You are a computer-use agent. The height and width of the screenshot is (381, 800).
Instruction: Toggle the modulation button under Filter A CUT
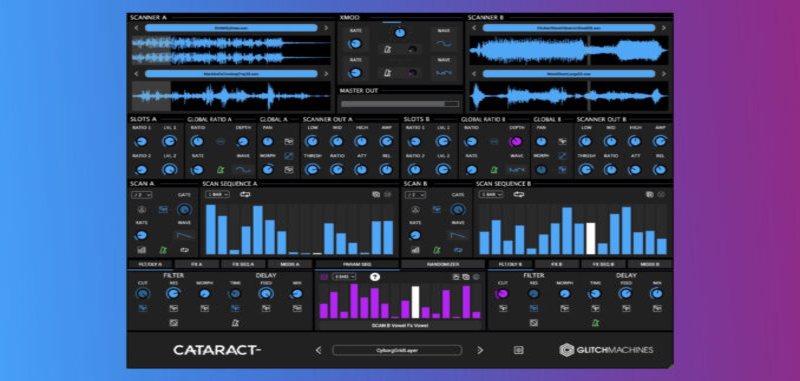pyautogui.click(x=143, y=308)
